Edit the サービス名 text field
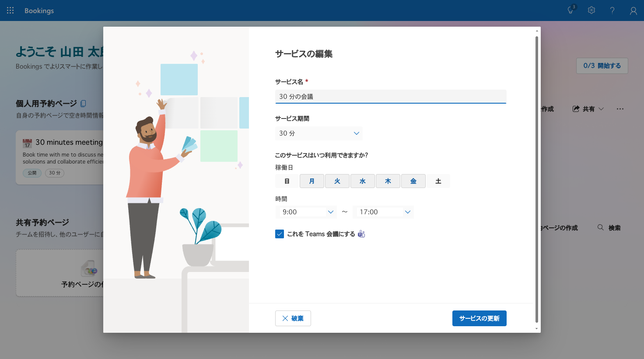 (391, 97)
